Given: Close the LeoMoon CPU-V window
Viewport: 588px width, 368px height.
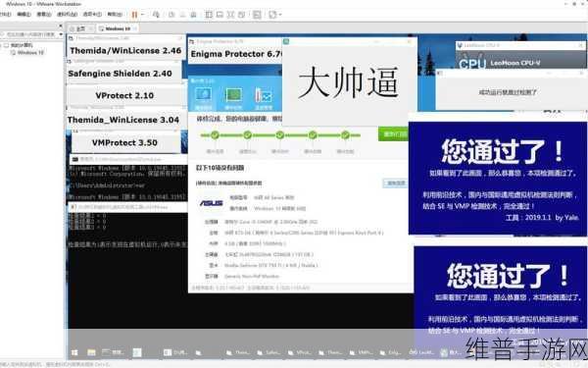Looking at the screenshot, I should [x=581, y=45].
